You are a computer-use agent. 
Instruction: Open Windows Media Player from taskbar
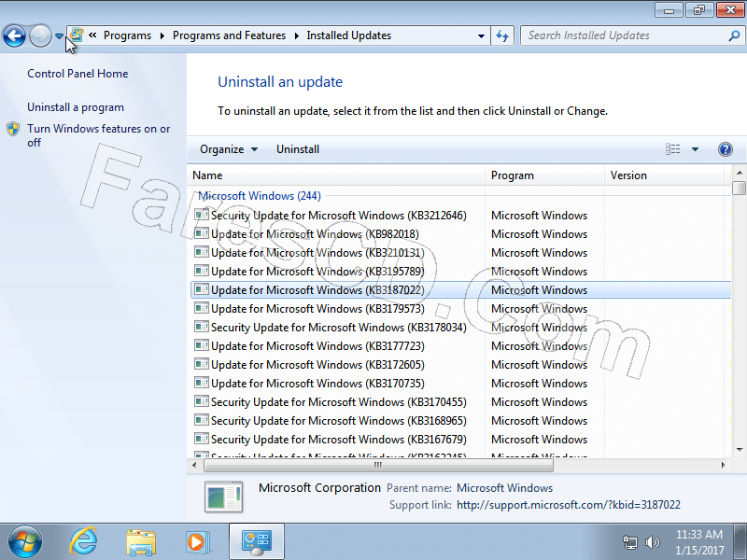pos(197,542)
